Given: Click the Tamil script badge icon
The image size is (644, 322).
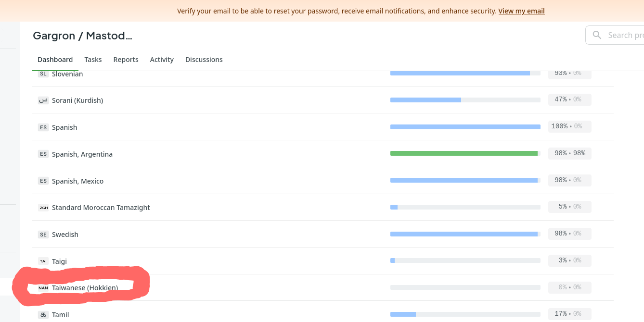Looking at the screenshot, I should click(x=43, y=315).
